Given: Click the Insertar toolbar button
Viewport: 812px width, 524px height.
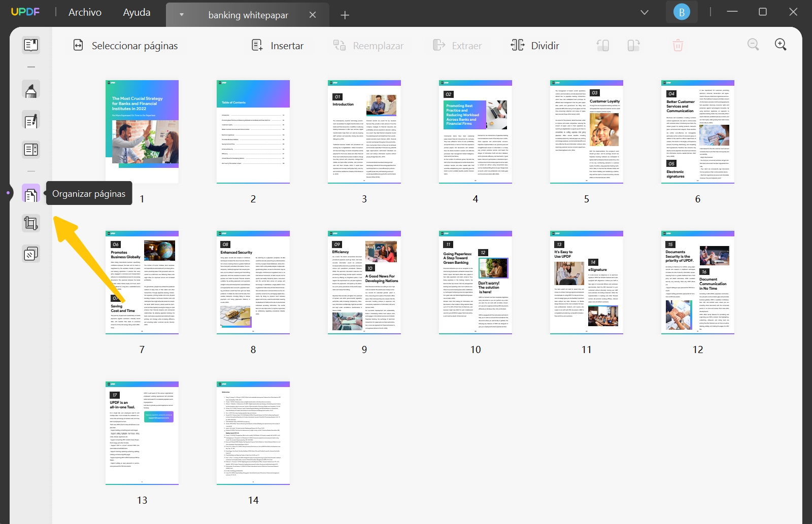Looking at the screenshot, I should coord(277,45).
